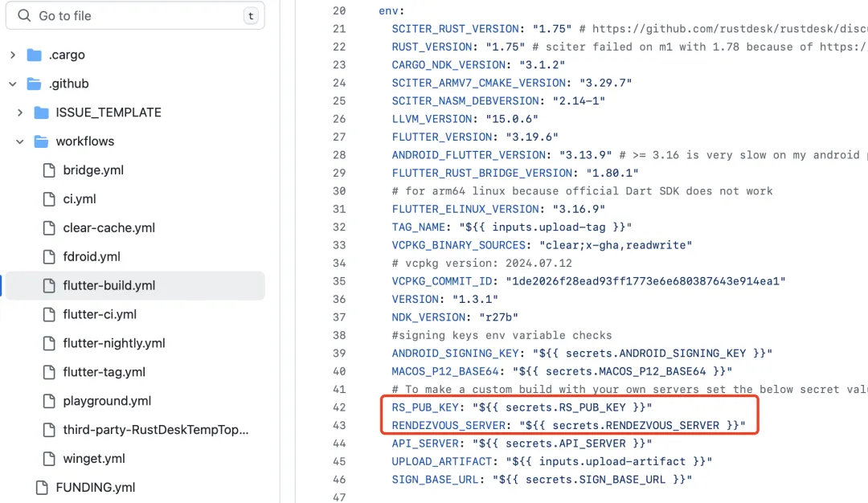Click the file icon beside FUNDING.yml
The image size is (868, 503).
tap(41, 488)
